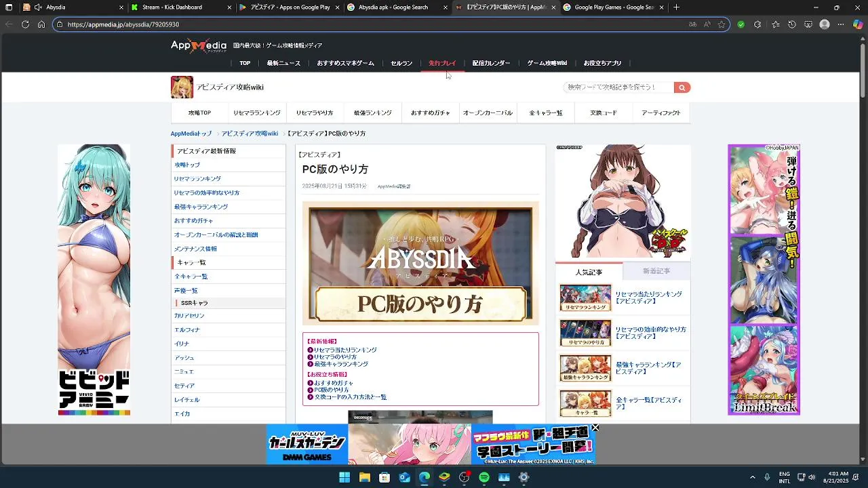Switch to 人気記事 tab in right panel
The image size is (868, 488).
click(589, 271)
